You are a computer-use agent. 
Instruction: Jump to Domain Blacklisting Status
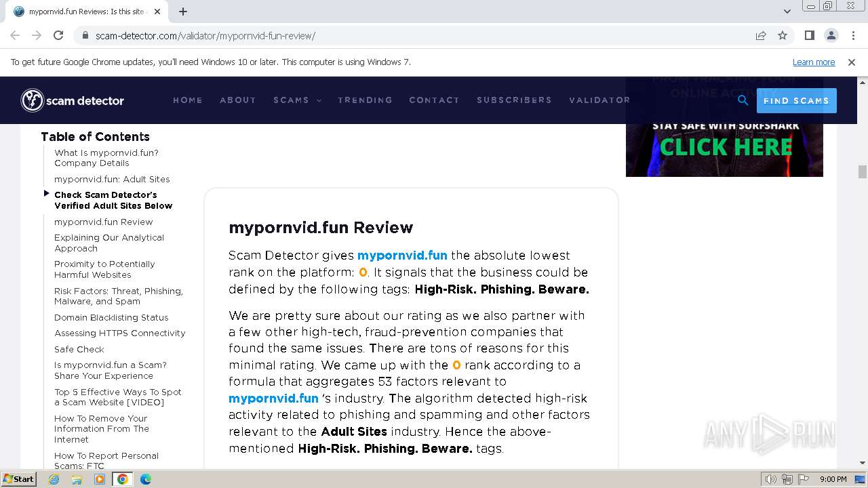coord(111,318)
